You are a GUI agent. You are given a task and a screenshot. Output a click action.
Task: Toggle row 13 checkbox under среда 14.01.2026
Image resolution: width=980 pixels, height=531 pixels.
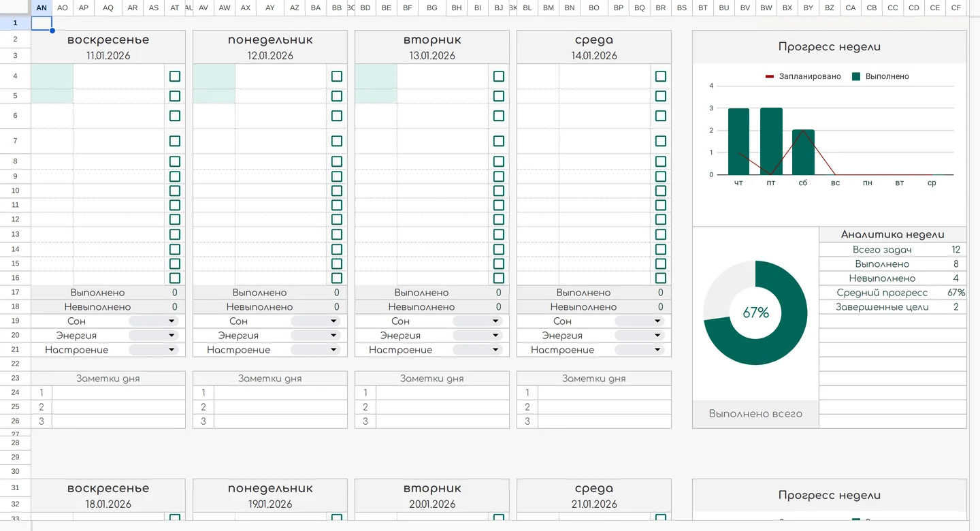click(x=661, y=234)
